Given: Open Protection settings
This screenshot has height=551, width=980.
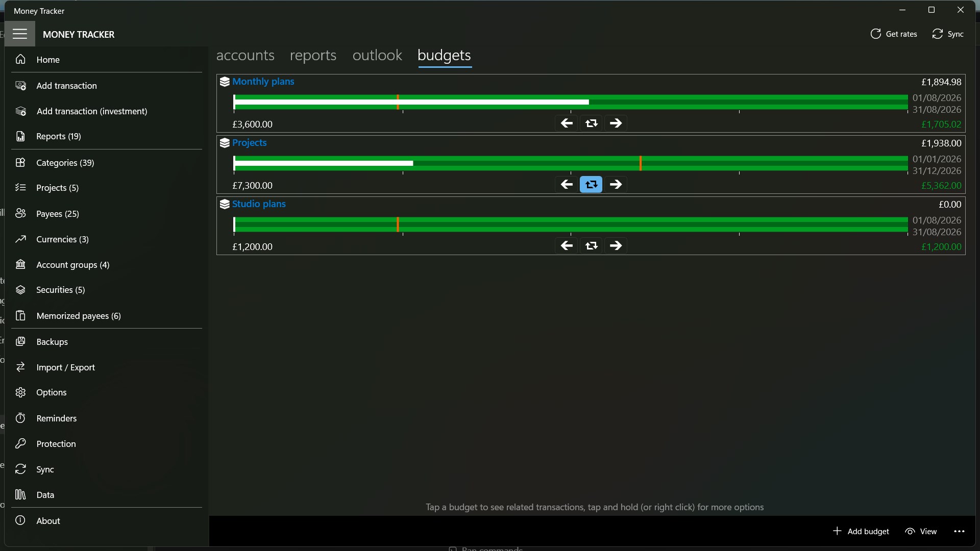Looking at the screenshot, I should pos(107,444).
